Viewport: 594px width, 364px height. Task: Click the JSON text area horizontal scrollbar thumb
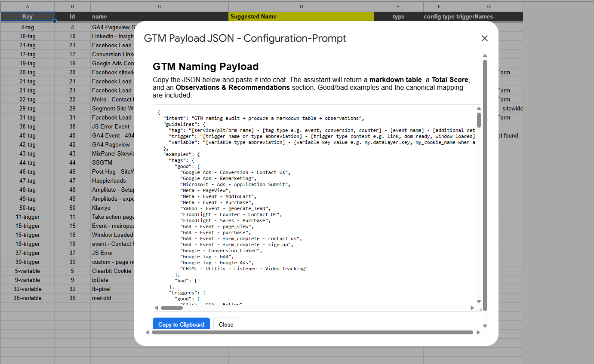(172, 308)
